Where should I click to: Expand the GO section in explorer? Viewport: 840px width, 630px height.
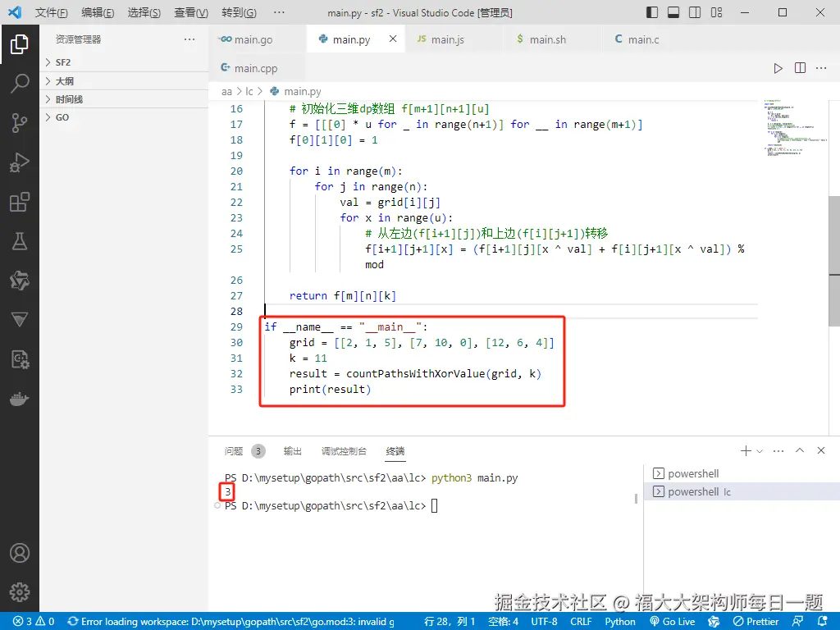coord(124,117)
